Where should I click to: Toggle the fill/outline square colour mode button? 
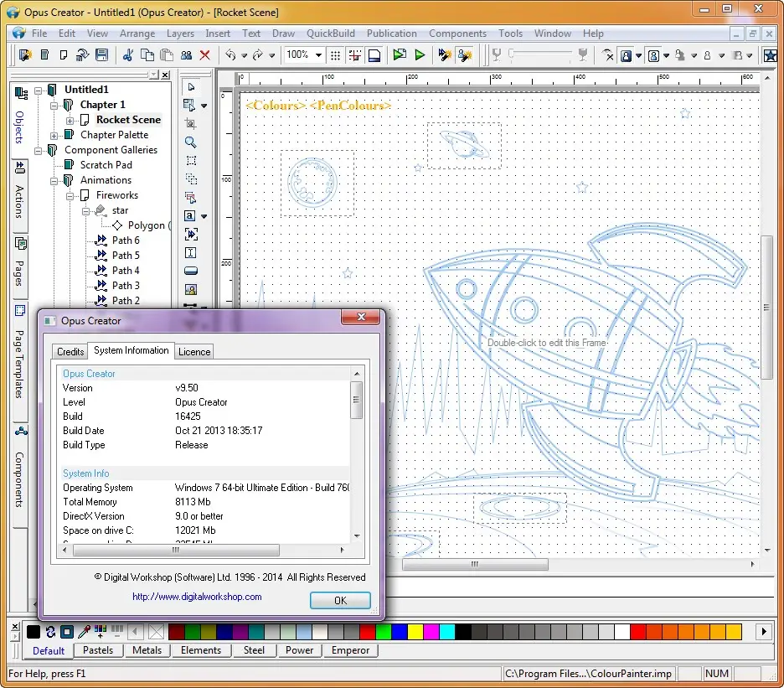[67, 632]
